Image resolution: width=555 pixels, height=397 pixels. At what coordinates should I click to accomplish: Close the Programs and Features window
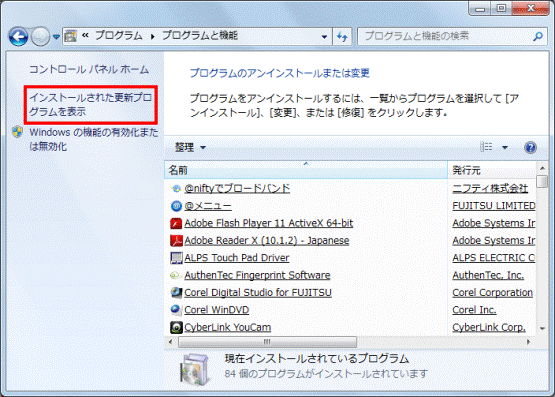(531, 8)
